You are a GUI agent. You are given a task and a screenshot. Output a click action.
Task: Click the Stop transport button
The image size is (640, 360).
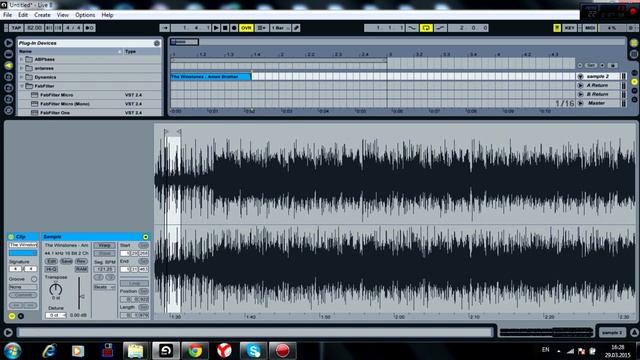point(225,28)
